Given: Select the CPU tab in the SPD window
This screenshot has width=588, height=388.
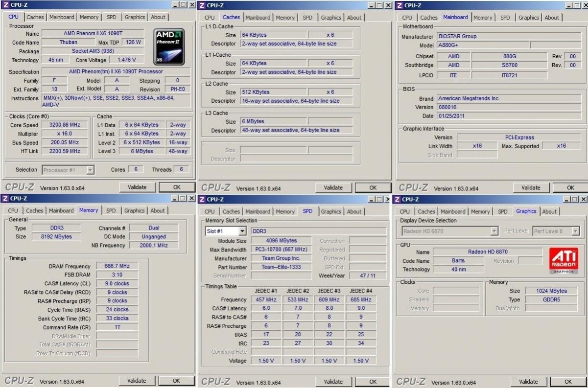Looking at the screenshot, I should coord(210,212).
